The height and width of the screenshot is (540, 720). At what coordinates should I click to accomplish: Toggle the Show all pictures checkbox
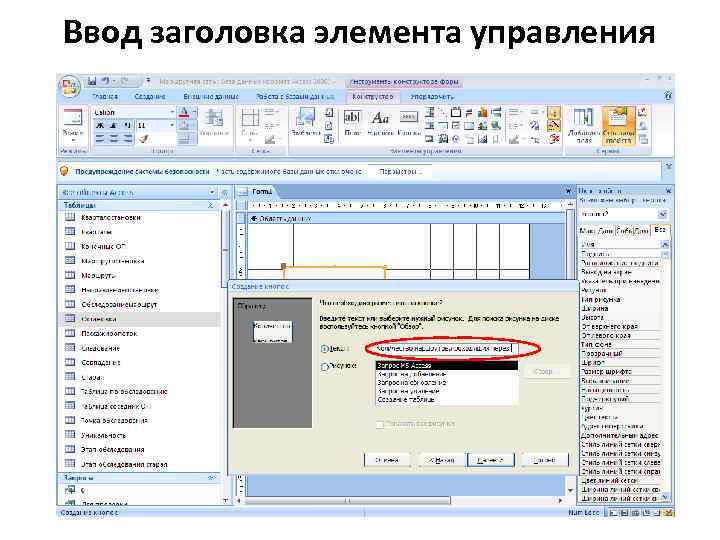coord(380,424)
